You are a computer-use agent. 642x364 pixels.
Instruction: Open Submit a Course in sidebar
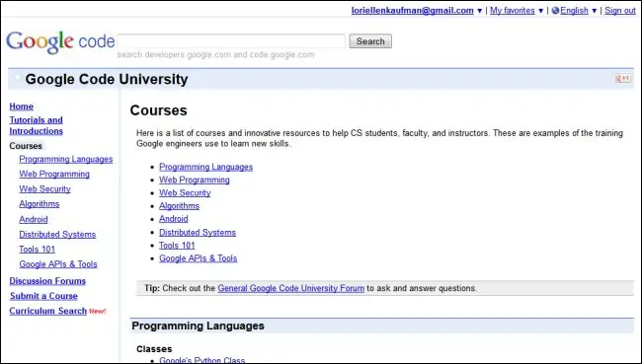pos(43,296)
